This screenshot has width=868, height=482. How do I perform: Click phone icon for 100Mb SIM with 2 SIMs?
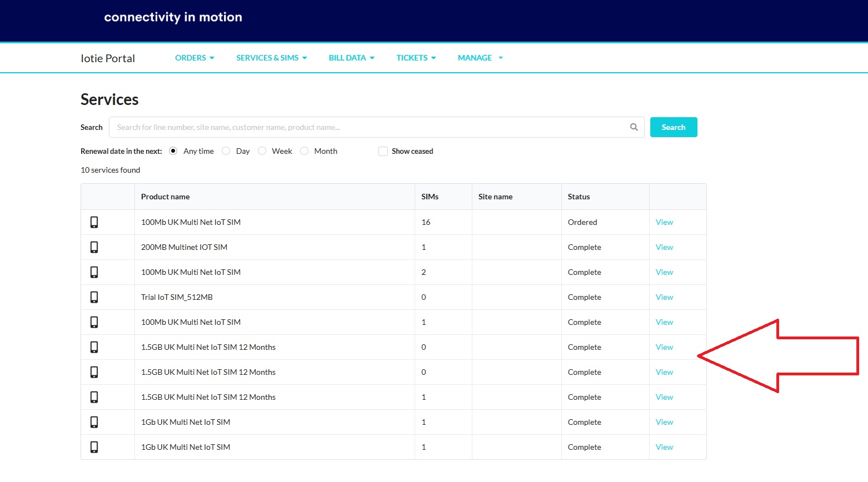click(94, 272)
